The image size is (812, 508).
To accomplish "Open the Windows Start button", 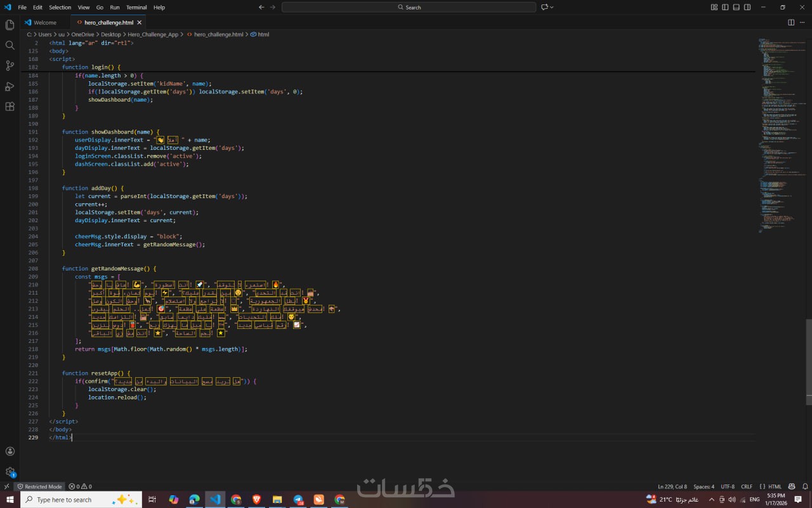I will 10,499.
